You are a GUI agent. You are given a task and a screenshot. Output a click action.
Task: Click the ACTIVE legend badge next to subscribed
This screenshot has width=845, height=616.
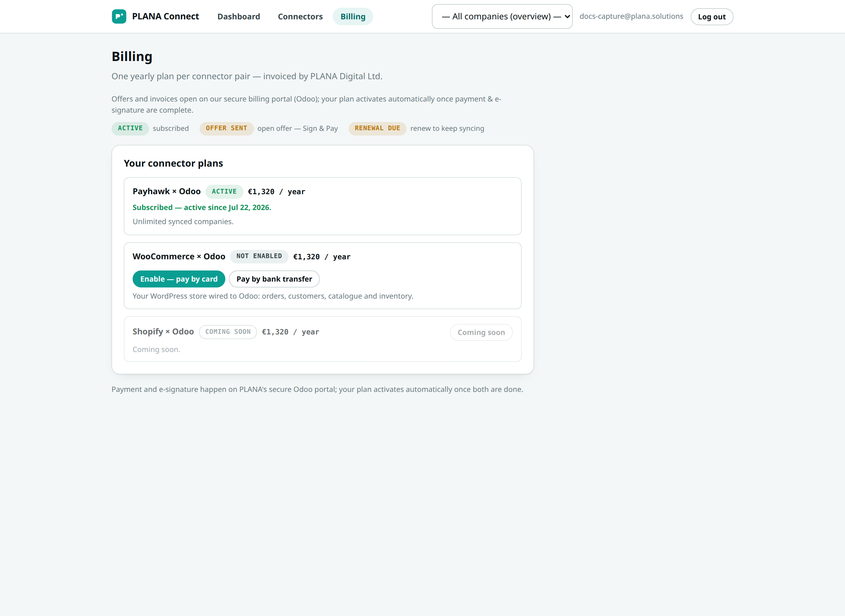pos(130,128)
